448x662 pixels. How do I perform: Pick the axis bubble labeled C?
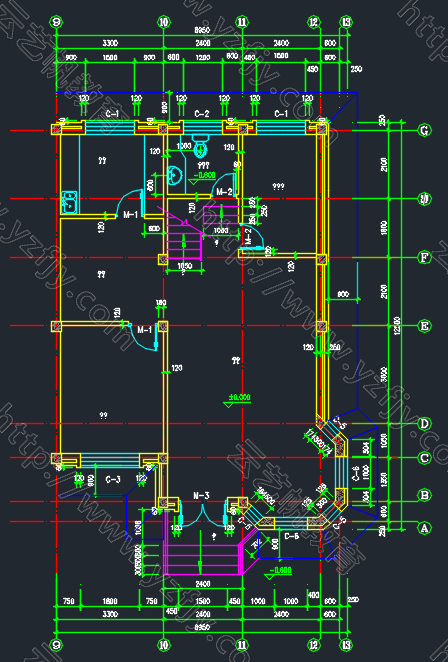point(424,458)
